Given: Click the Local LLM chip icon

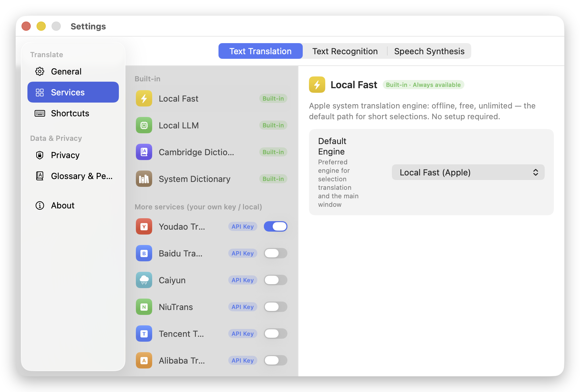Looking at the screenshot, I should (x=144, y=125).
